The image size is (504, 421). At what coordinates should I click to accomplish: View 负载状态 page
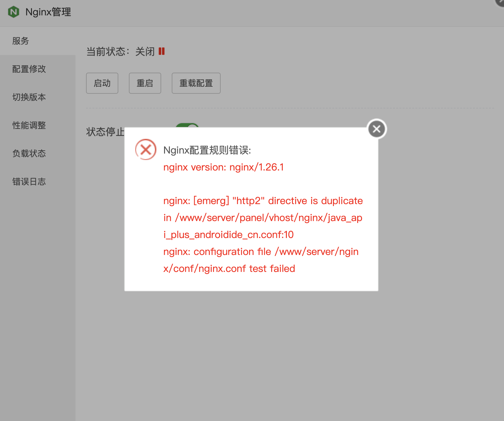[x=38, y=154]
